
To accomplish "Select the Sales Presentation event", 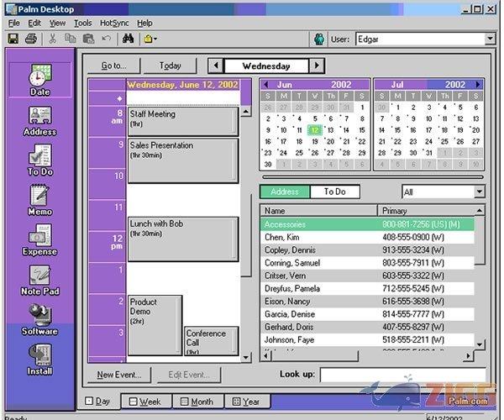I will 183,160.
